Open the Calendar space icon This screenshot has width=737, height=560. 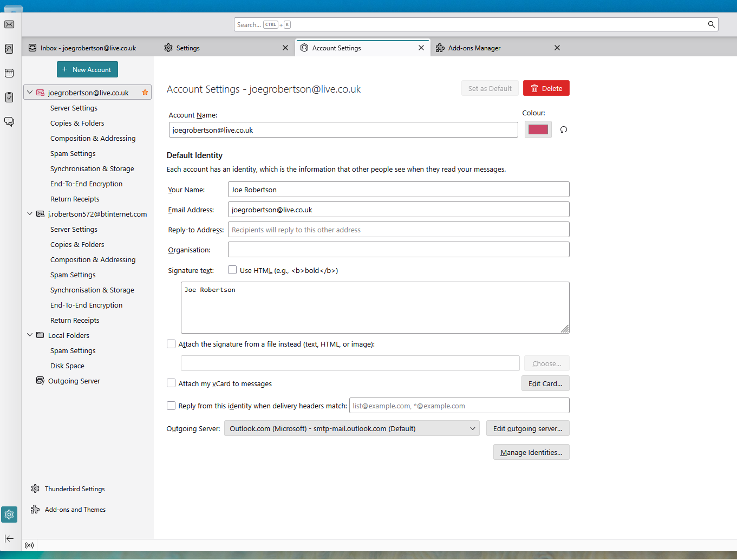point(9,73)
